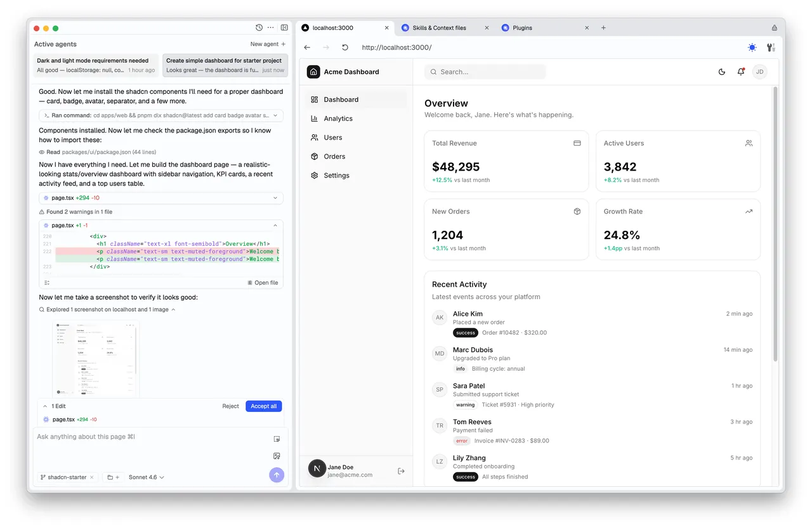Click the Marc Dubois activity name
This screenshot has width=812, height=528.
[473, 350]
